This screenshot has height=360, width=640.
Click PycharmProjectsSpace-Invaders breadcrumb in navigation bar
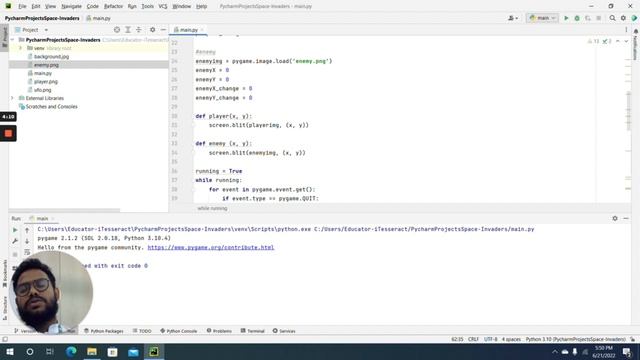click(42, 18)
